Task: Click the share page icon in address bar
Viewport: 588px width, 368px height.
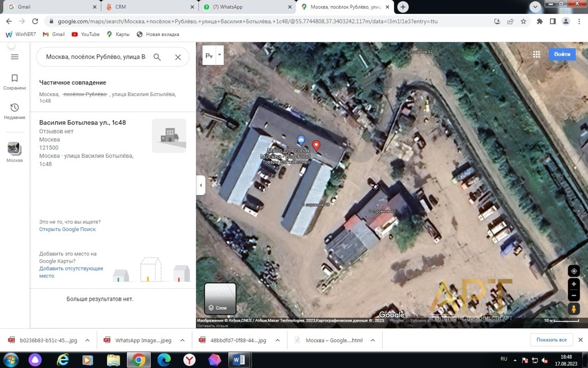Action: pos(510,21)
